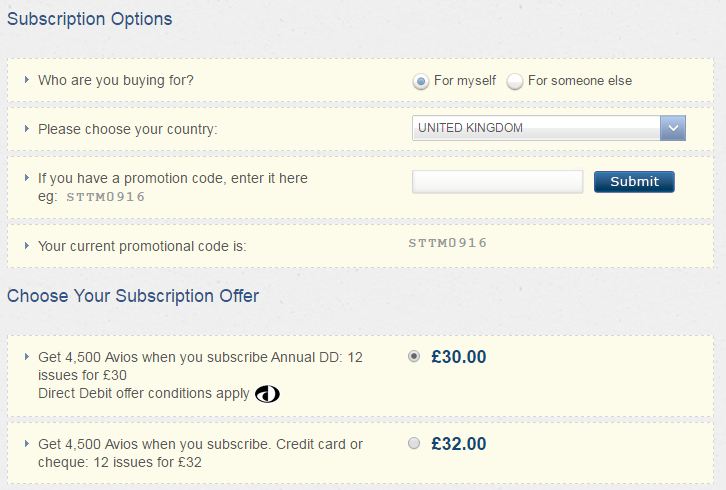Click arrow bullet beside 'Who are you buying for?'
Screen dimensions: 726x490
click(27, 80)
